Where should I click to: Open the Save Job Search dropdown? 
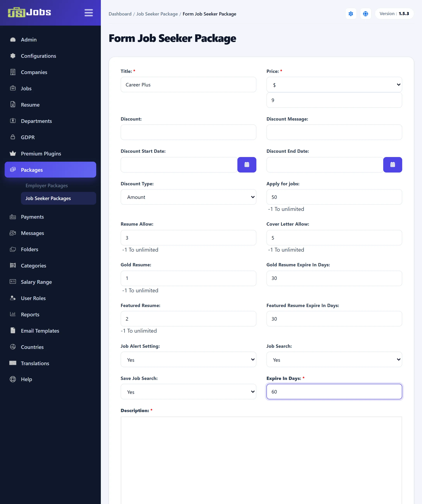coord(188,392)
